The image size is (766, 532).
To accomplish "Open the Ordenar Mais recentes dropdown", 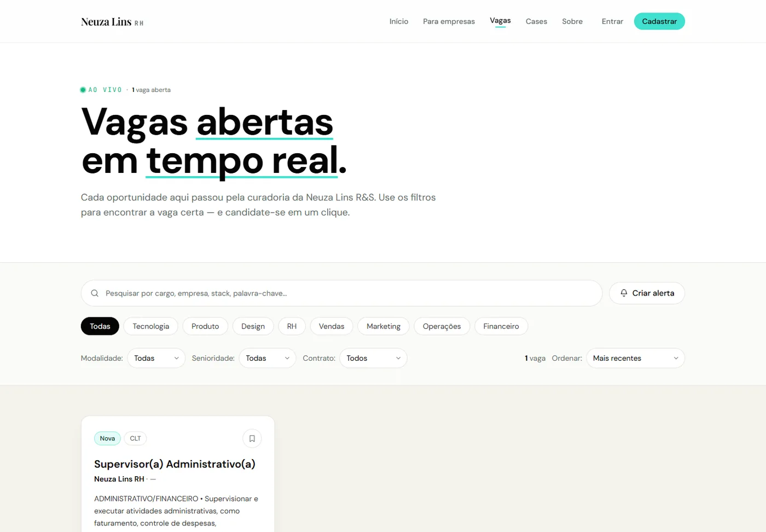I will coord(635,358).
